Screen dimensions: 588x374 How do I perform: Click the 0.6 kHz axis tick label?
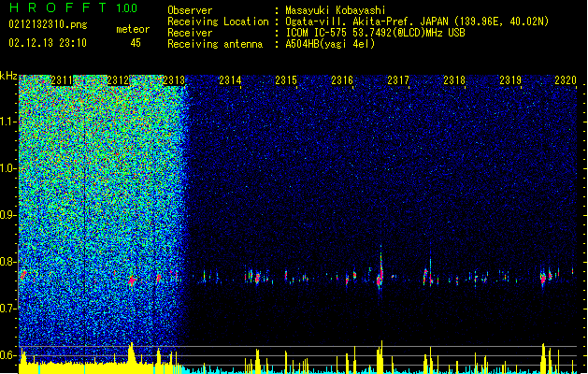coord(8,355)
